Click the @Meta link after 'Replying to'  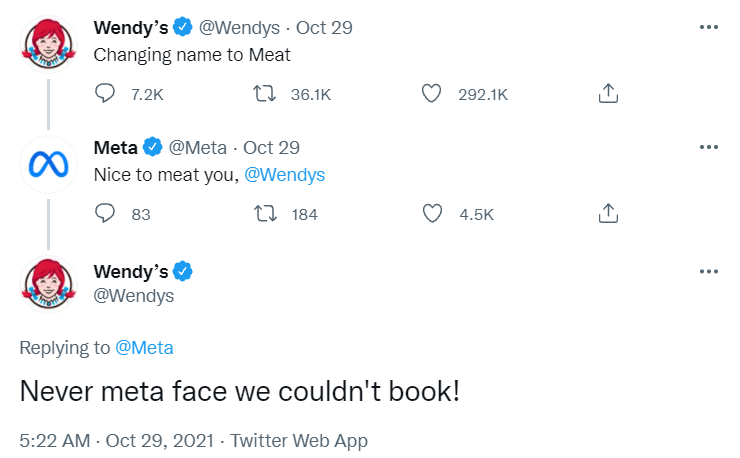click(x=144, y=348)
